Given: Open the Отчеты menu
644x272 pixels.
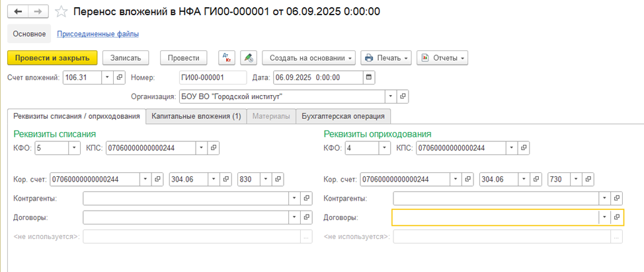Looking at the screenshot, I should point(442,58).
